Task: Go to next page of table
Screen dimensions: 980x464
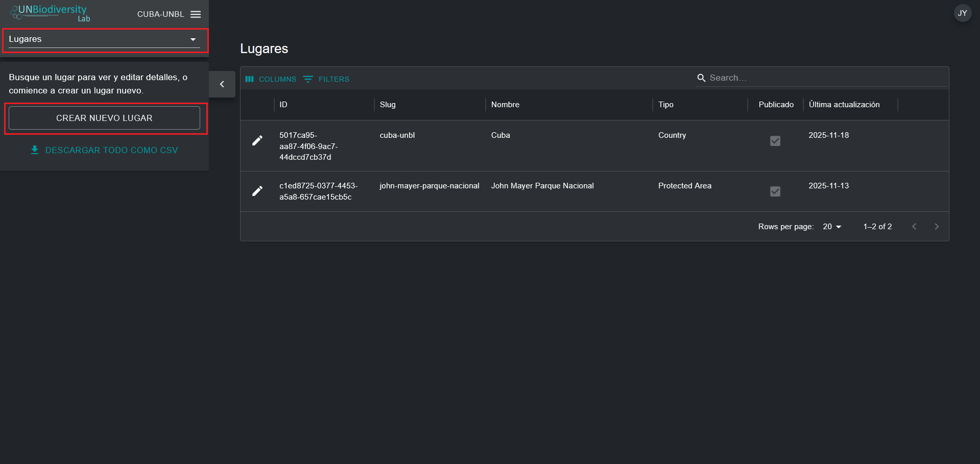Action: [x=936, y=227]
